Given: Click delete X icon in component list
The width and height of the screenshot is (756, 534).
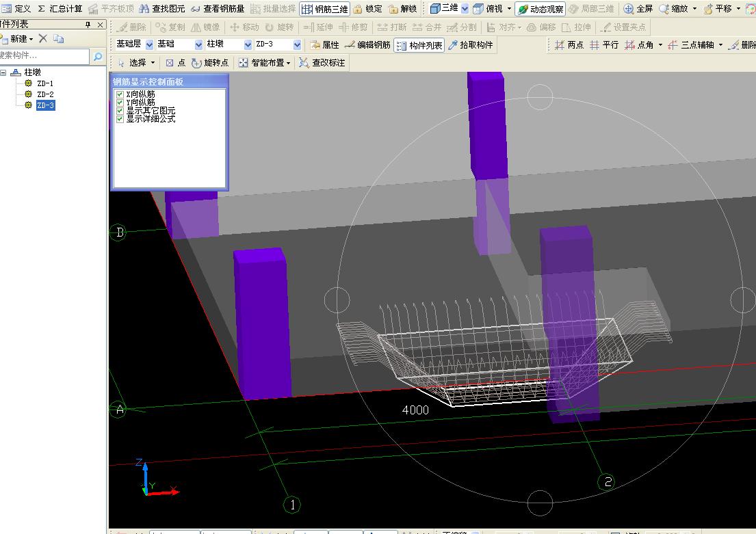Looking at the screenshot, I should coord(42,38).
